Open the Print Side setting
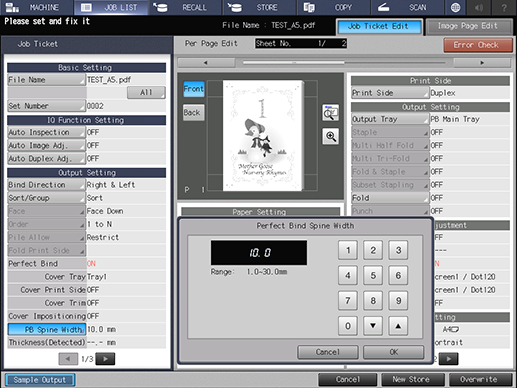This screenshot has width=517, height=388. click(390, 93)
